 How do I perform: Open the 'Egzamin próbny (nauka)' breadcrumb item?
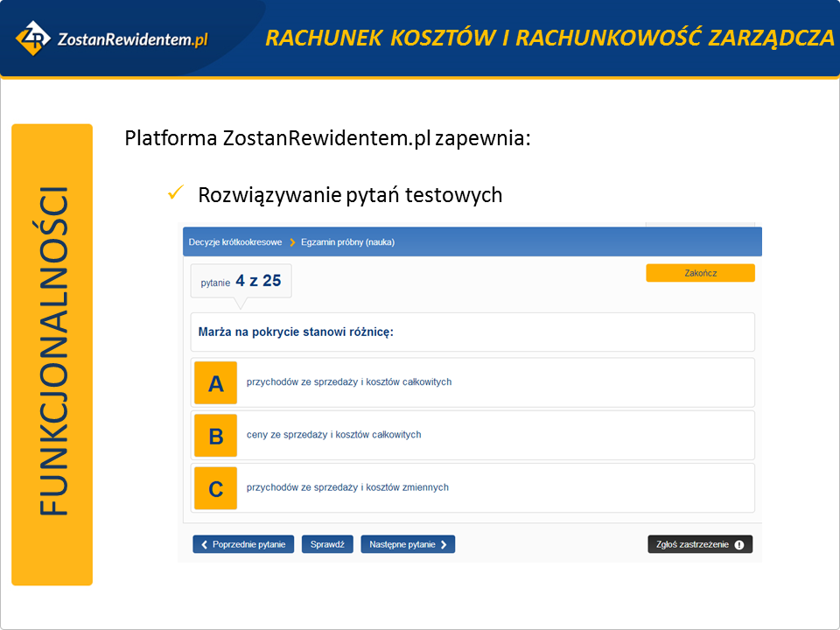347,242
